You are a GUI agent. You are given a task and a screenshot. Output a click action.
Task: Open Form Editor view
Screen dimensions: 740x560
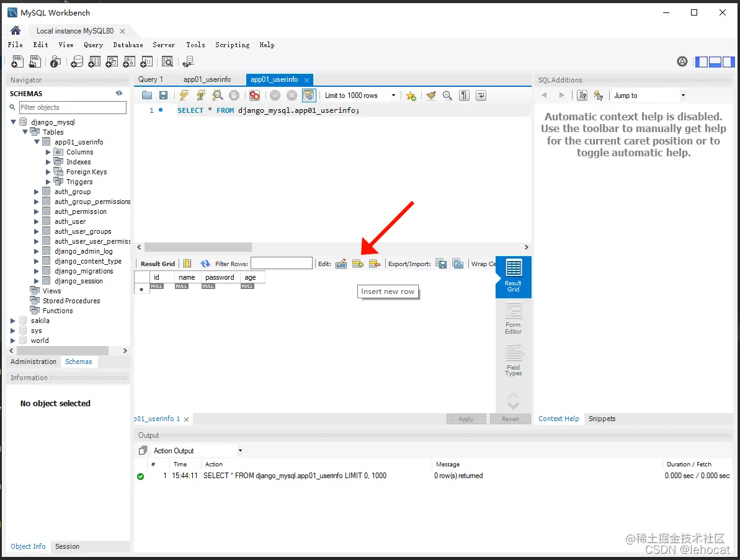pos(514,319)
